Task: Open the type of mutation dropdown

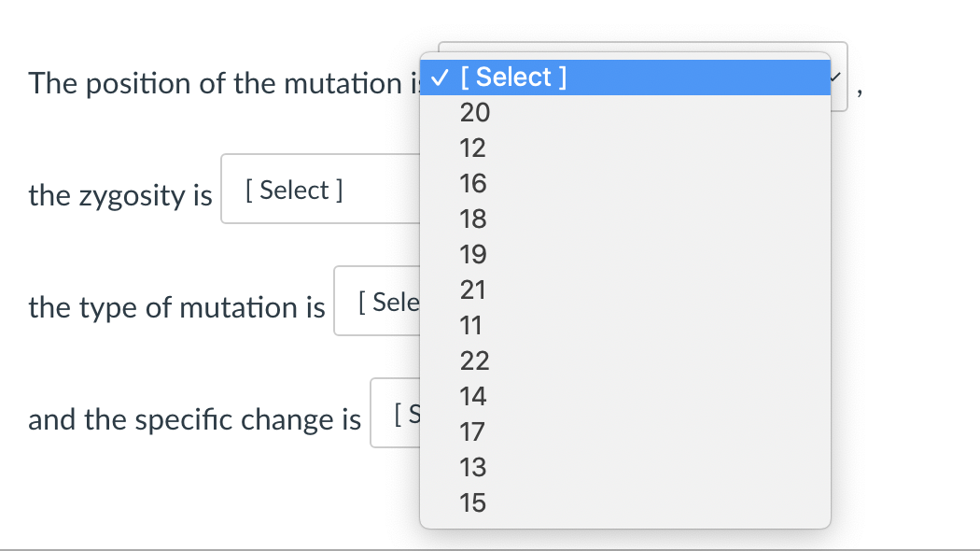Action: (385, 301)
